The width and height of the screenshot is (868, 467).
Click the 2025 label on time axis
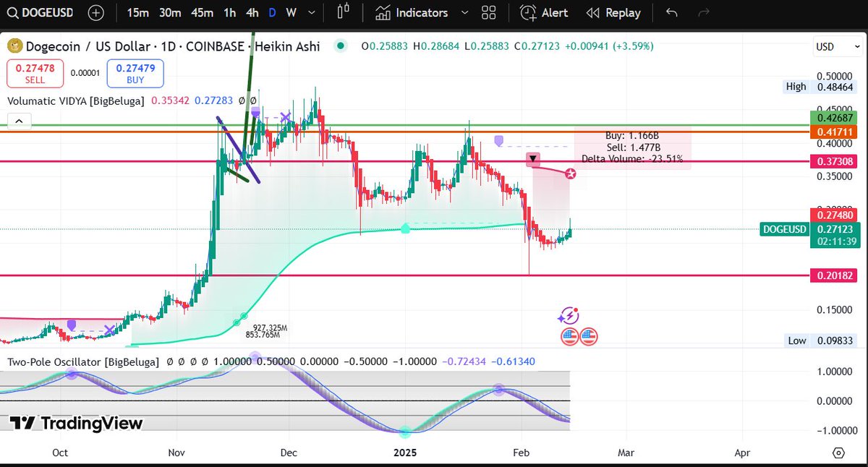(406, 453)
